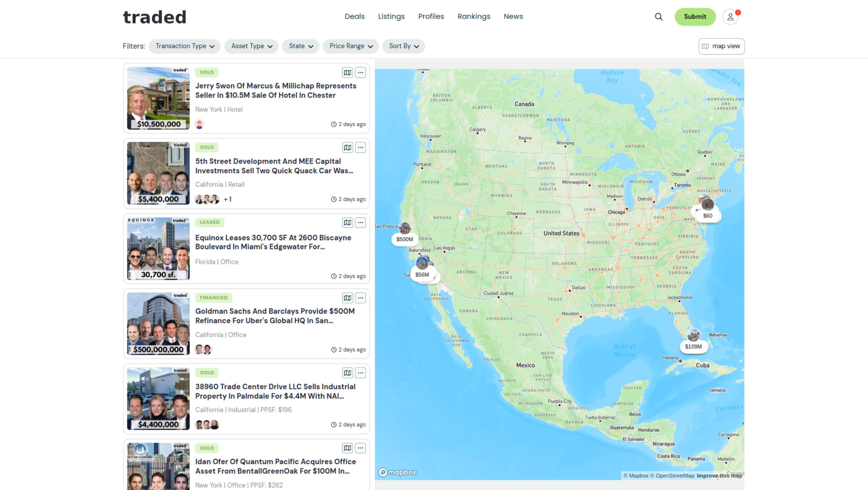Open more options for Equinox lease
This screenshot has width=868, height=490.
click(x=360, y=223)
